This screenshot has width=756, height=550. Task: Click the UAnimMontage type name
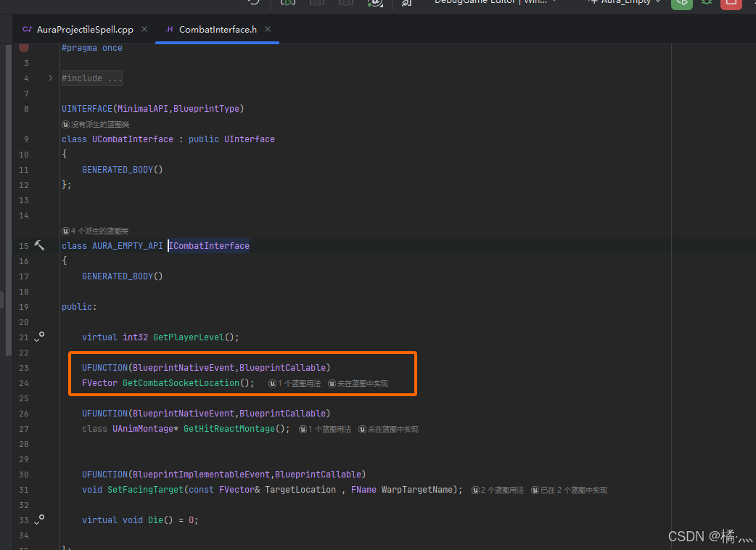(x=143, y=429)
